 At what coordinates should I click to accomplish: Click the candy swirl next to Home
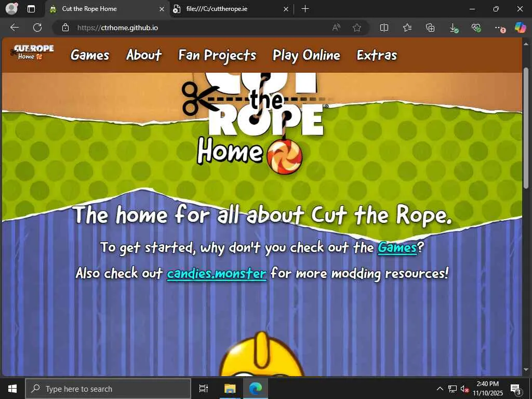pos(284,157)
